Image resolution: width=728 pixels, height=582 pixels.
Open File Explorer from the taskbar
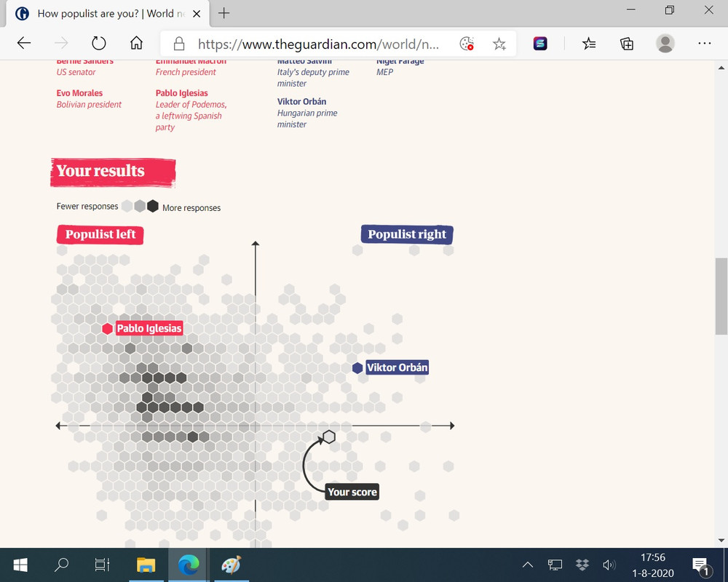(x=146, y=565)
